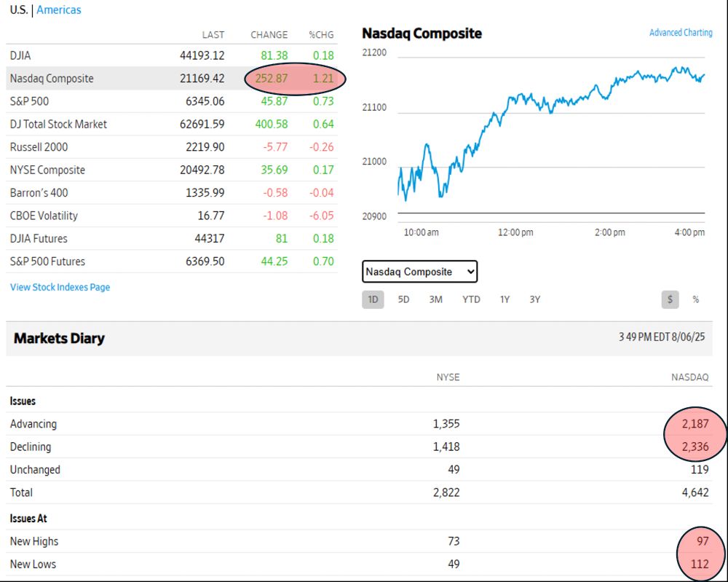The height and width of the screenshot is (582, 728).
Task: Click the Unchanged row label
Action: (35, 470)
